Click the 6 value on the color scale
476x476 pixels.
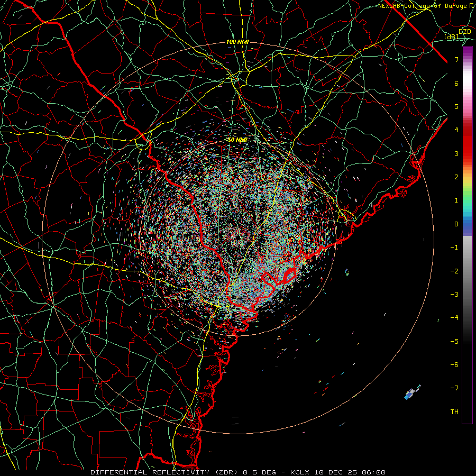tap(456, 83)
